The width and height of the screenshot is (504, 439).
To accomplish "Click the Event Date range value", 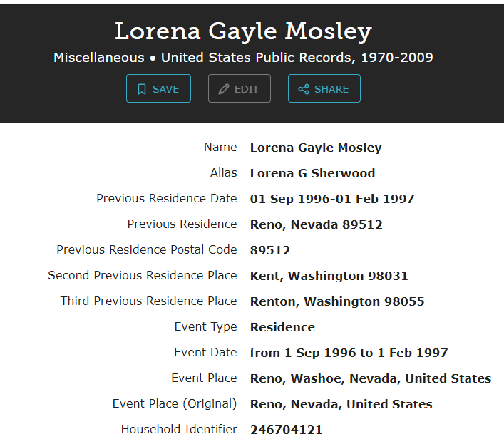I will pos(349,353).
